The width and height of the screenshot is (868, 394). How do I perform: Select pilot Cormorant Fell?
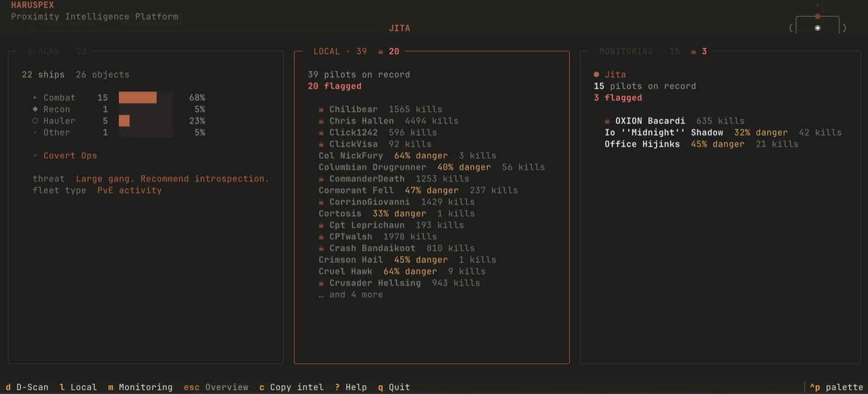(418, 190)
